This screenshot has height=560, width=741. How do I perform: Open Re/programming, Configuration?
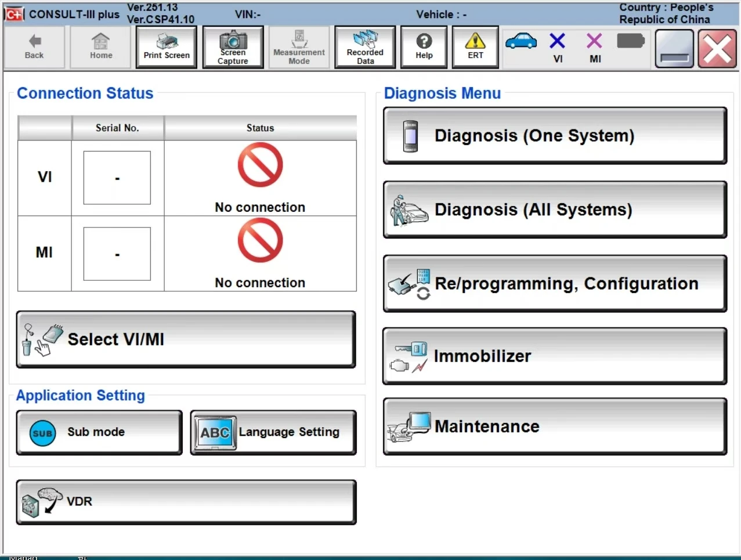click(555, 284)
